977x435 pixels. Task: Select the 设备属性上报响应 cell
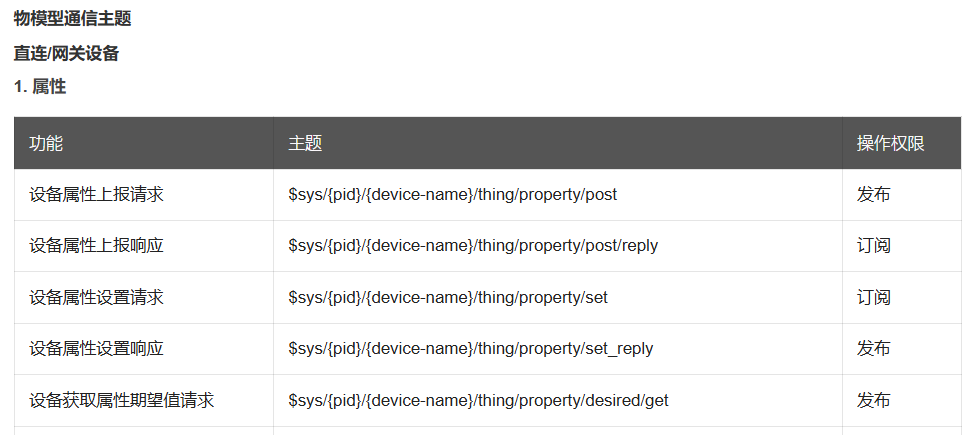(x=96, y=245)
